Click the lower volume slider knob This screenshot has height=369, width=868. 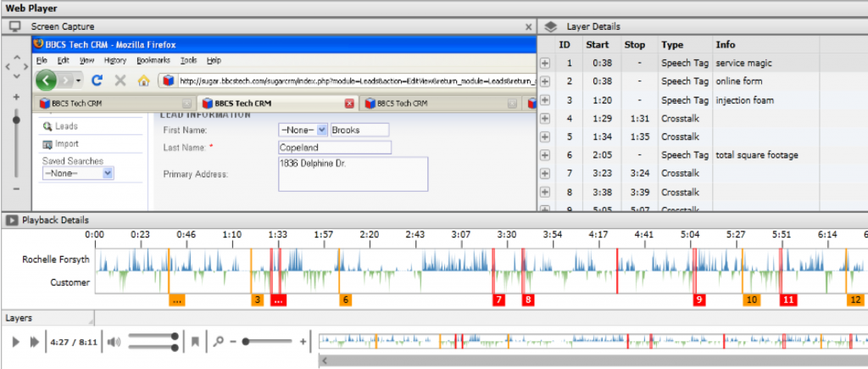[x=175, y=348]
